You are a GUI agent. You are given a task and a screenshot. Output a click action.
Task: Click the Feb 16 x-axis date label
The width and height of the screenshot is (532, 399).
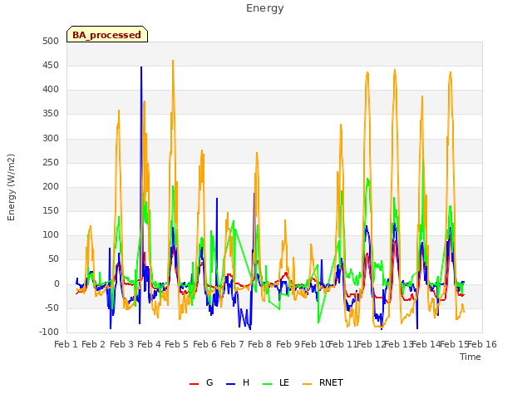482,345
